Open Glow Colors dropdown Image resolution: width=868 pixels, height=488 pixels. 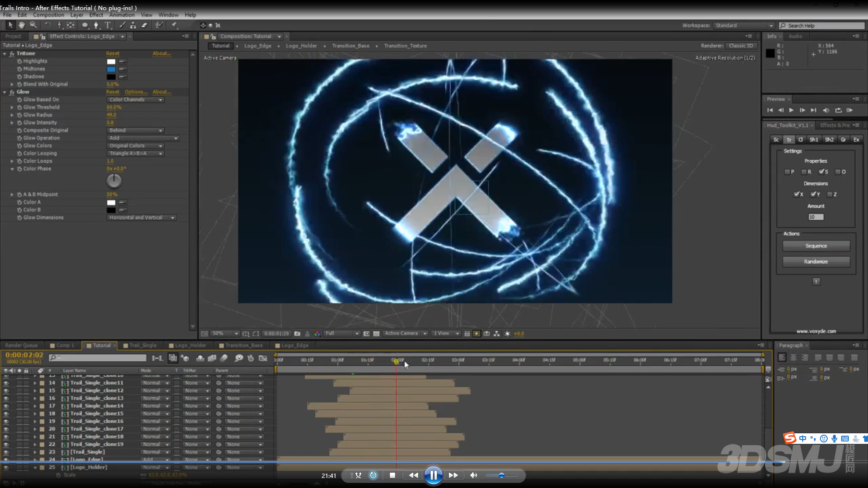[x=135, y=146]
